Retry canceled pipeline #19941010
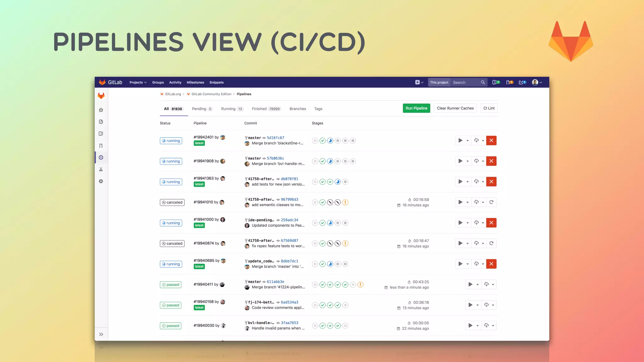 (491, 202)
